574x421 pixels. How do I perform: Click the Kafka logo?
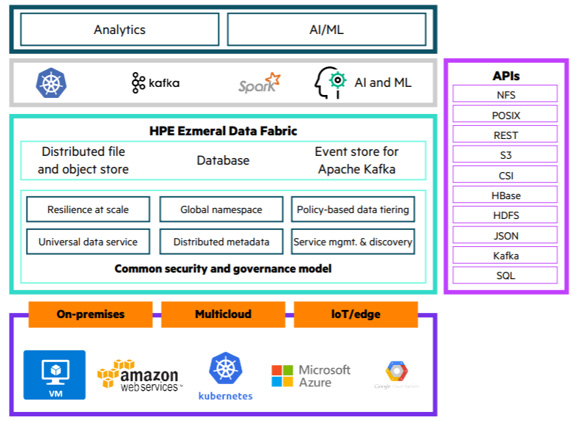156,83
